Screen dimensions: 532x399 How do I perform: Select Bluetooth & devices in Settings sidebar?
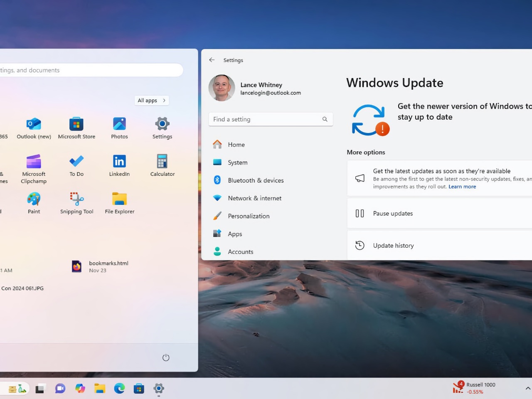(x=256, y=180)
